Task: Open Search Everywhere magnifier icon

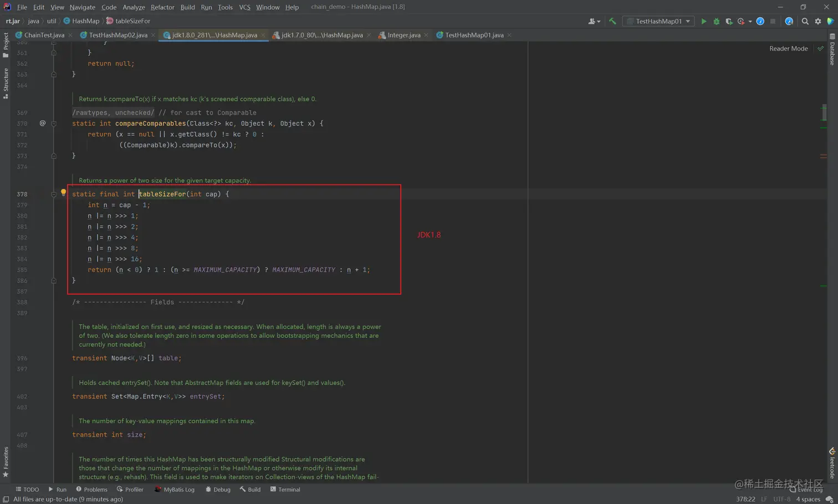Action: (x=805, y=21)
